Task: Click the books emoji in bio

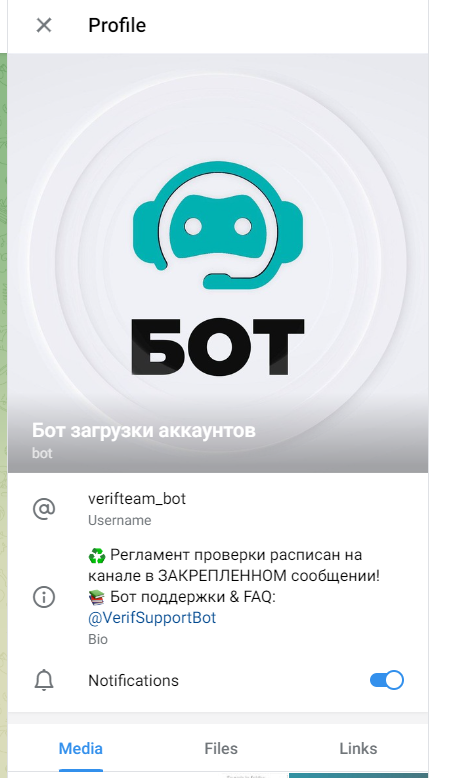Action: (x=97, y=597)
